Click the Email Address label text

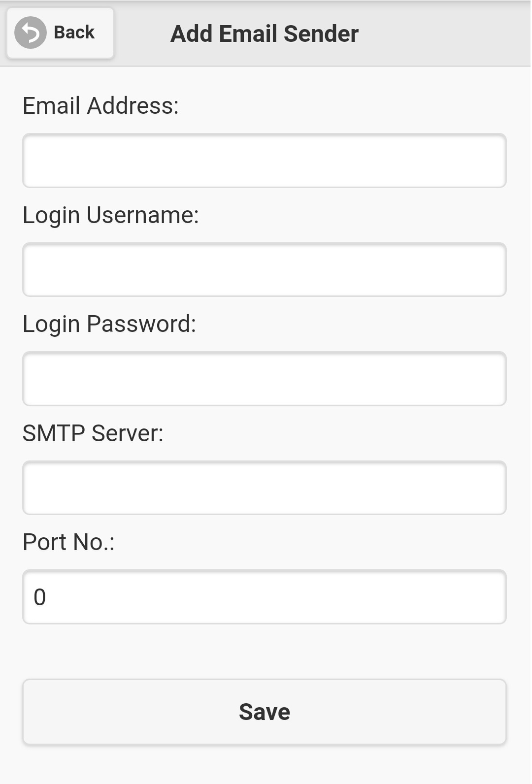[x=100, y=106]
